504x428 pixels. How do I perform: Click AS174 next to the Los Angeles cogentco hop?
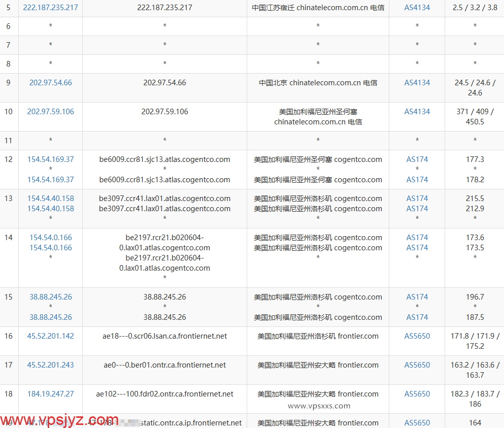coord(417,198)
